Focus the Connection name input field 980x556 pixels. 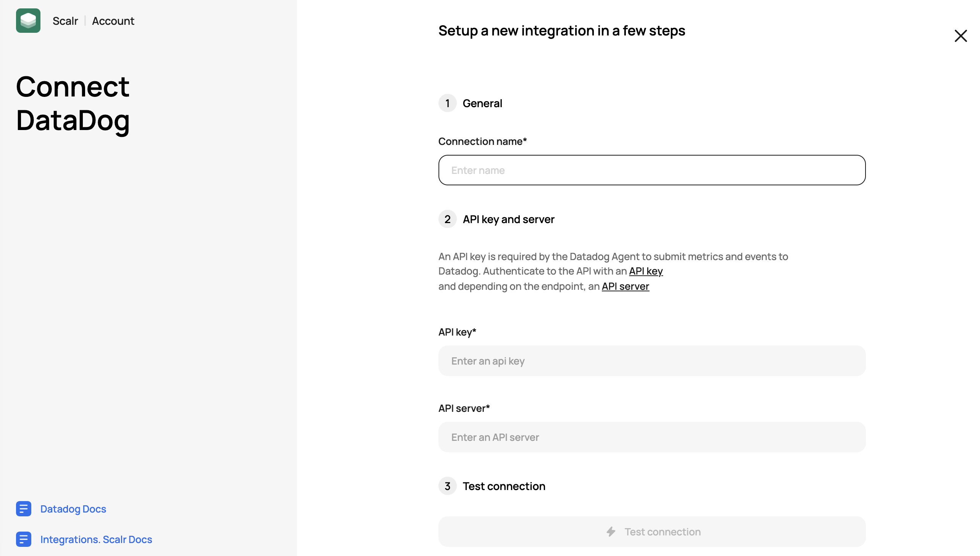point(651,170)
